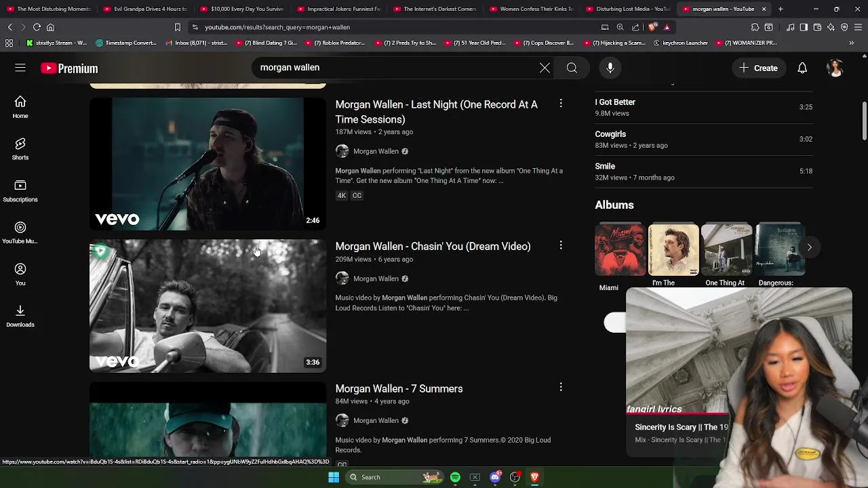Click the Create button
Viewport: 868px width, 488px height.
(x=758, y=68)
